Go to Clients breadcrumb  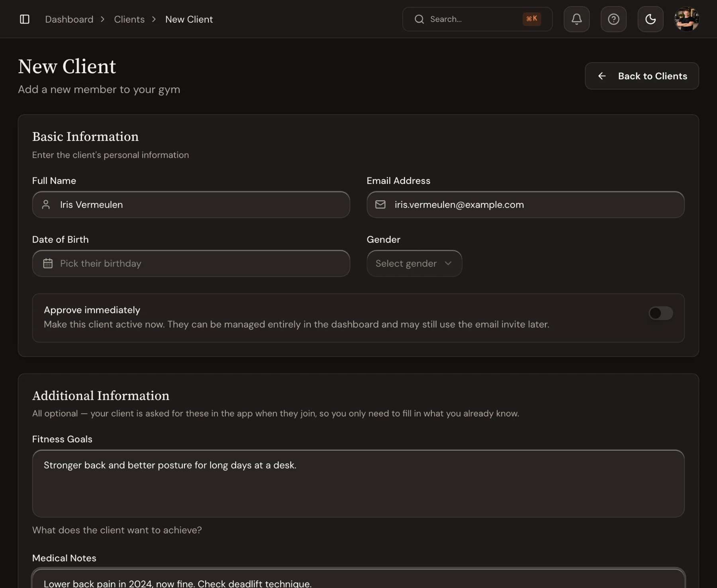click(x=129, y=19)
